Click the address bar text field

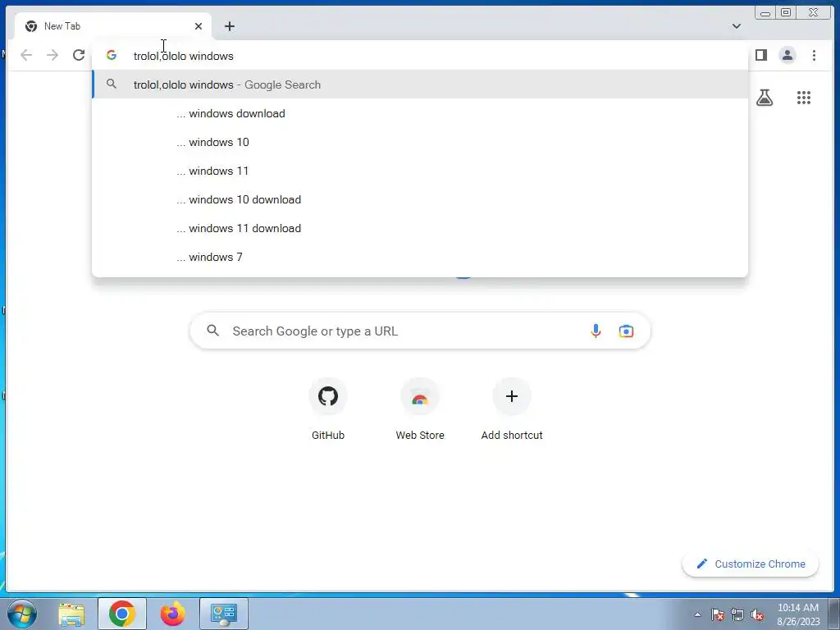click(x=420, y=56)
